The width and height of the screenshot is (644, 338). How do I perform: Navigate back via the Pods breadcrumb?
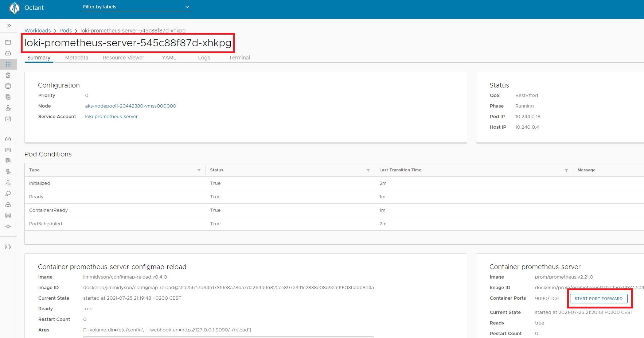tap(66, 31)
